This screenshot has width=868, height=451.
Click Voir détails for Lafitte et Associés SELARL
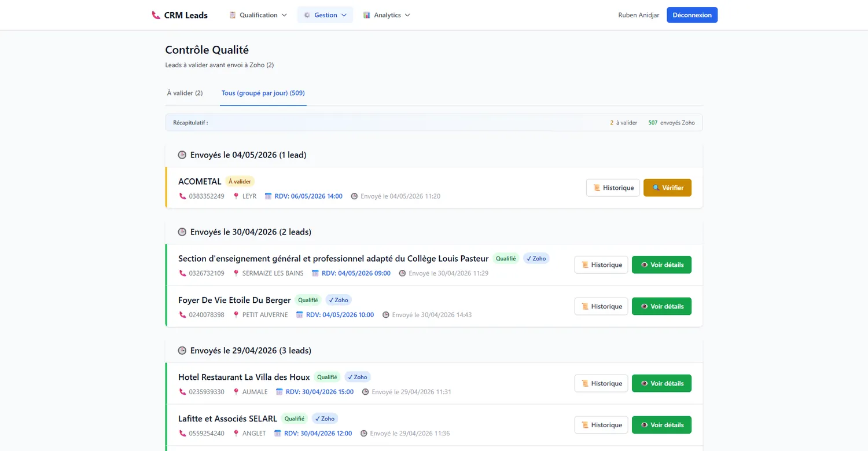pyautogui.click(x=661, y=425)
